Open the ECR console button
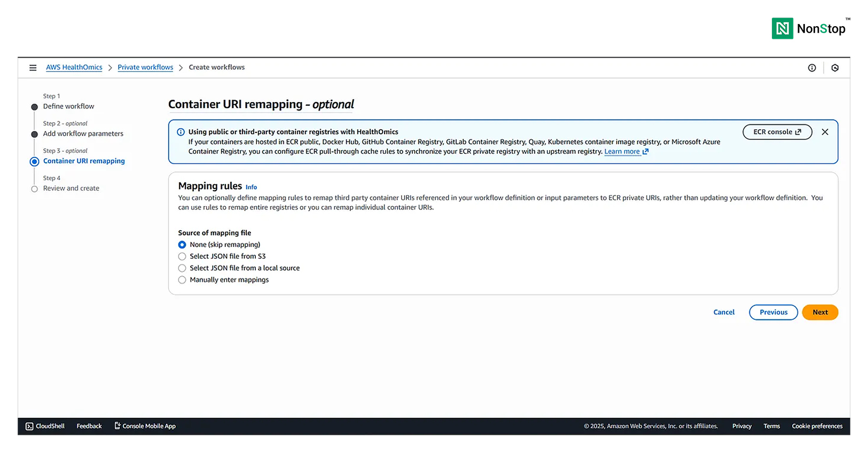868x453 pixels. point(777,132)
